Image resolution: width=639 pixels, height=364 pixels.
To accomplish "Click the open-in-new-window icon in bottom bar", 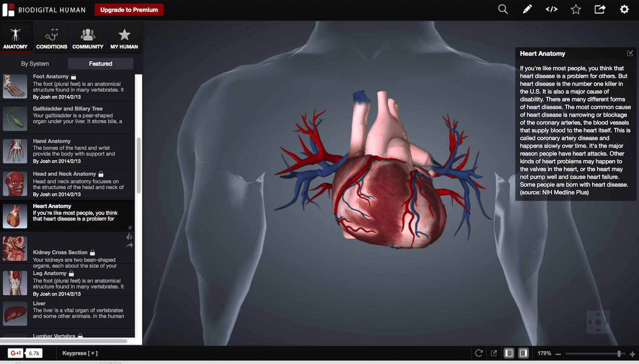I will (494, 353).
